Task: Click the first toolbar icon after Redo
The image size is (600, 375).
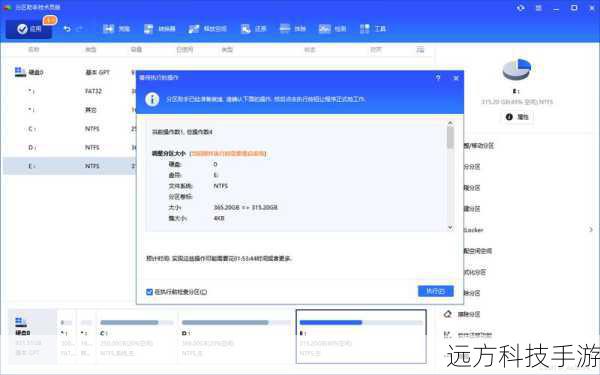Action: click(x=108, y=29)
